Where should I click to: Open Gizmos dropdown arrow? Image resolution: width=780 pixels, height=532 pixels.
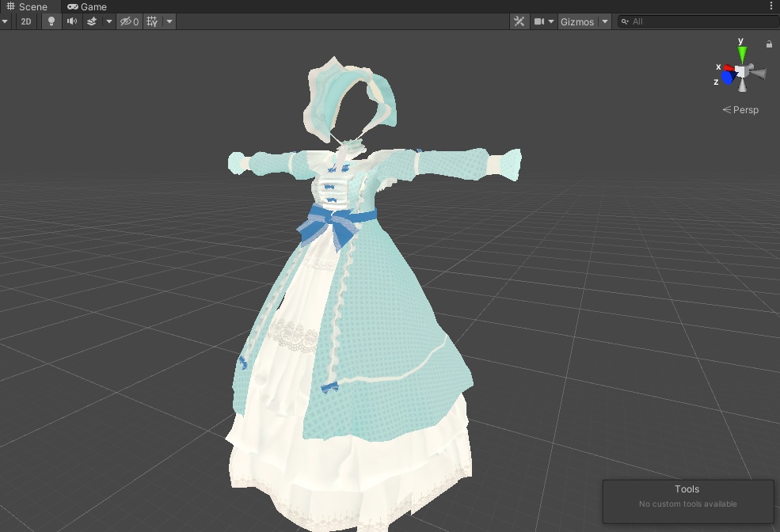coord(605,21)
